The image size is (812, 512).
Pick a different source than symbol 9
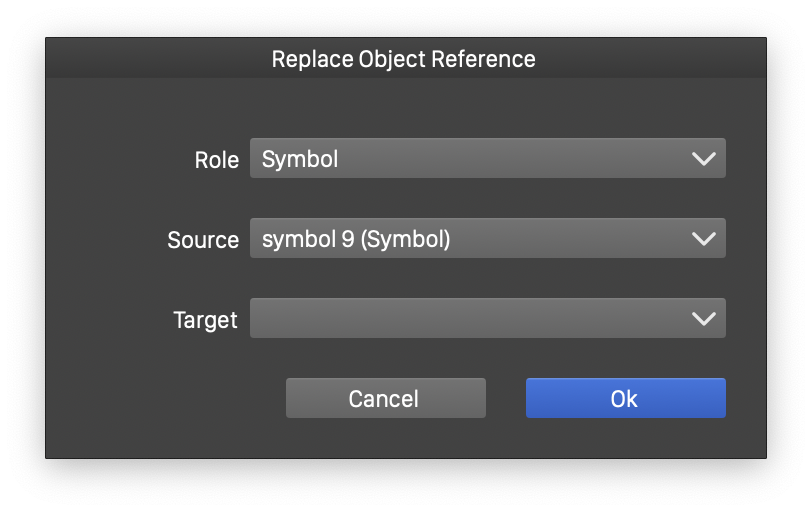[487, 239]
